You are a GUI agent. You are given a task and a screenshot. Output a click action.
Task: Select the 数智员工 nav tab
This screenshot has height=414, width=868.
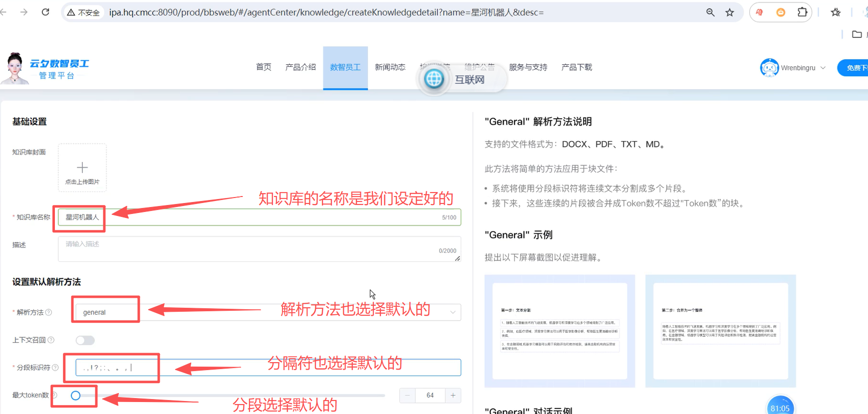pyautogui.click(x=345, y=67)
